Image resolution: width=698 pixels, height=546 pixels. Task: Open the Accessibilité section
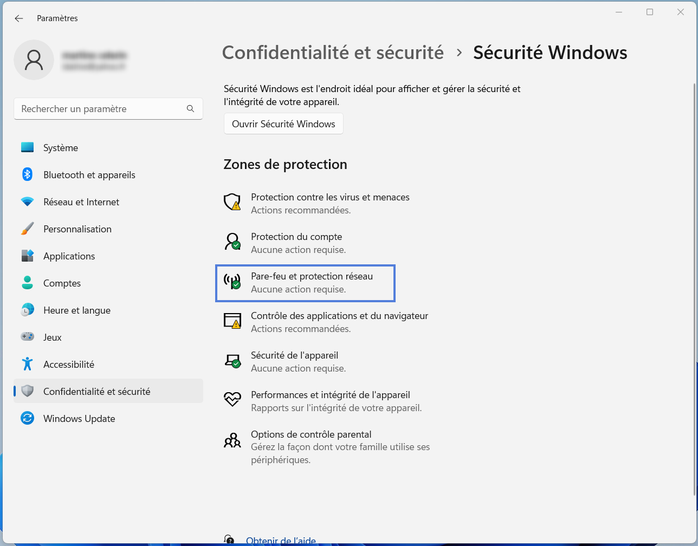tap(68, 364)
